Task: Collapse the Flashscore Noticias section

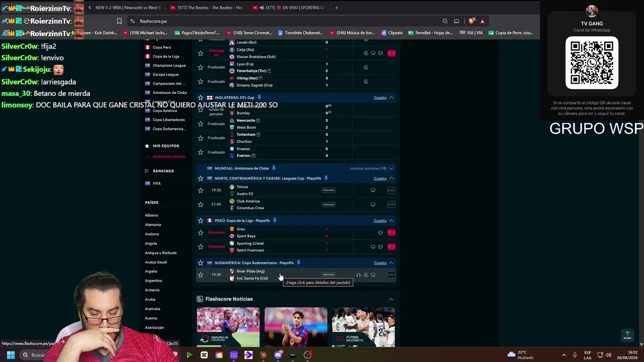Action: [391, 299]
